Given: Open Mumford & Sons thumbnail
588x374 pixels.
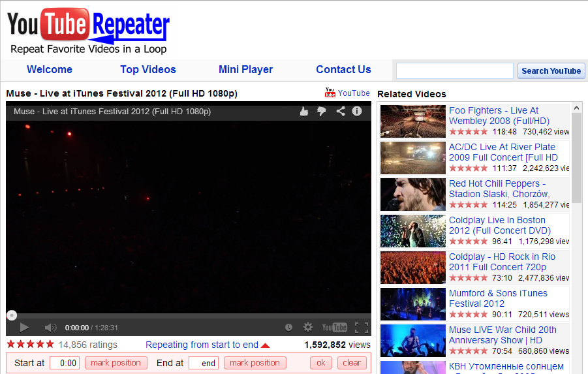Looking at the screenshot, I should tap(413, 304).
